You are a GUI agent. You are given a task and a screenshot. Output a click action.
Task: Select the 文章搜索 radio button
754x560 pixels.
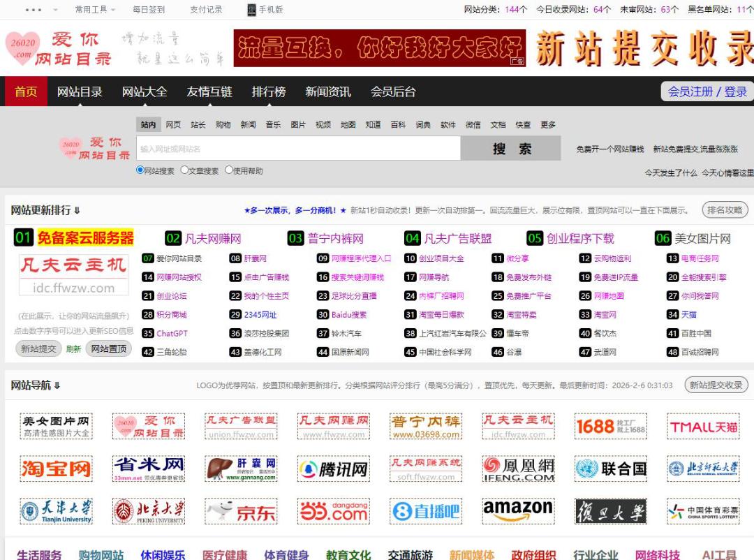(184, 170)
